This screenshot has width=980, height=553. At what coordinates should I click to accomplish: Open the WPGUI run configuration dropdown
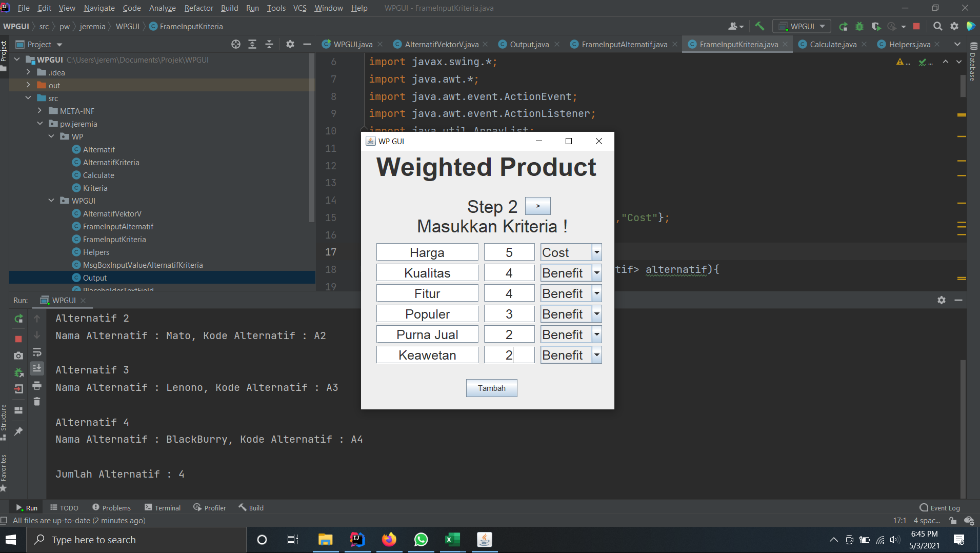(x=803, y=26)
